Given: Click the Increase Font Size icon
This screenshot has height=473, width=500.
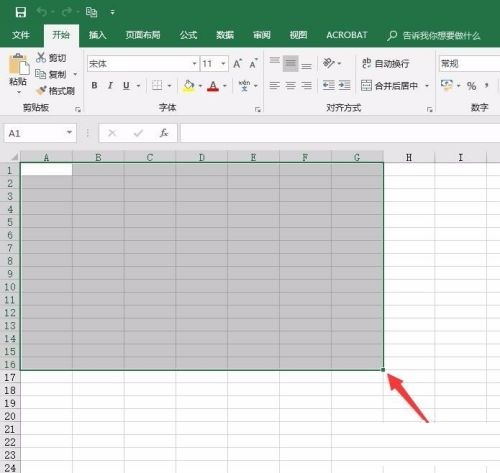Looking at the screenshot, I should [237, 63].
